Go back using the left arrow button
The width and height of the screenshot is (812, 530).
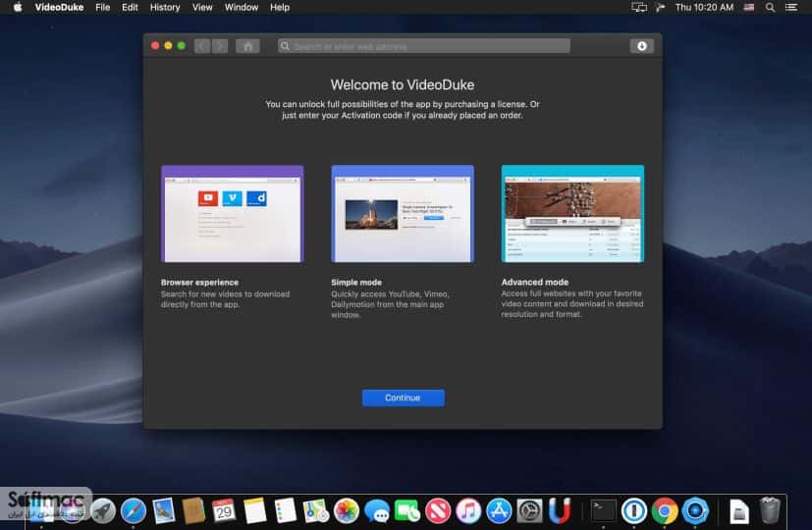(202, 46)
